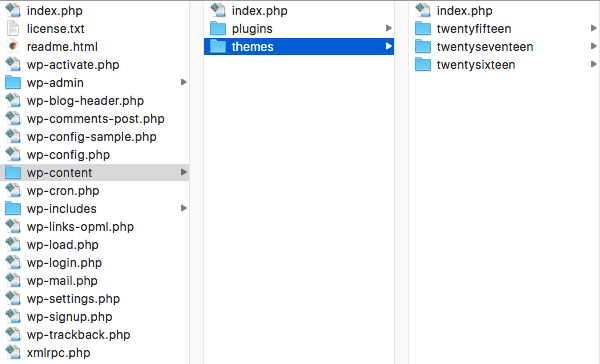Select index.php inside the themes column
Screen dimensions: 600x364
pyautogui.click(x=465, y=11)
